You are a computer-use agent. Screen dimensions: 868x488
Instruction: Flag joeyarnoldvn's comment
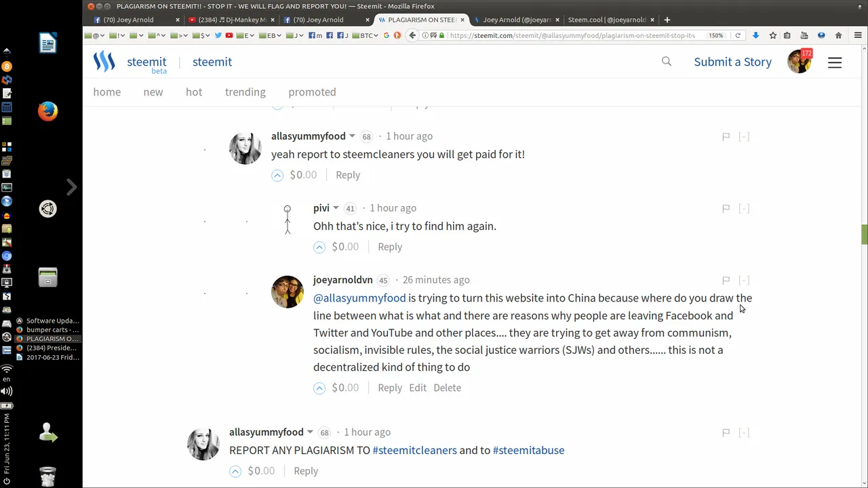(726, 280)
